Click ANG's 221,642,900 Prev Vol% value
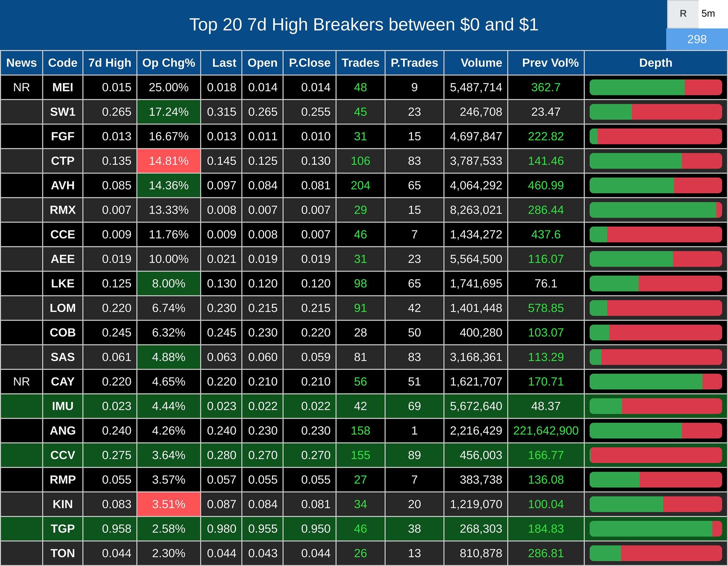Viewport: 728px width, 566px height. coord(546,431)
